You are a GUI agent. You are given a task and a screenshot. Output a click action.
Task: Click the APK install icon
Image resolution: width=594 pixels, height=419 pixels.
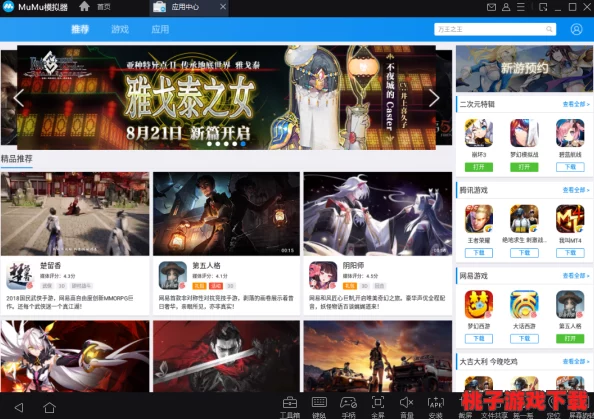pyautogui.click(x=435, y=403)
